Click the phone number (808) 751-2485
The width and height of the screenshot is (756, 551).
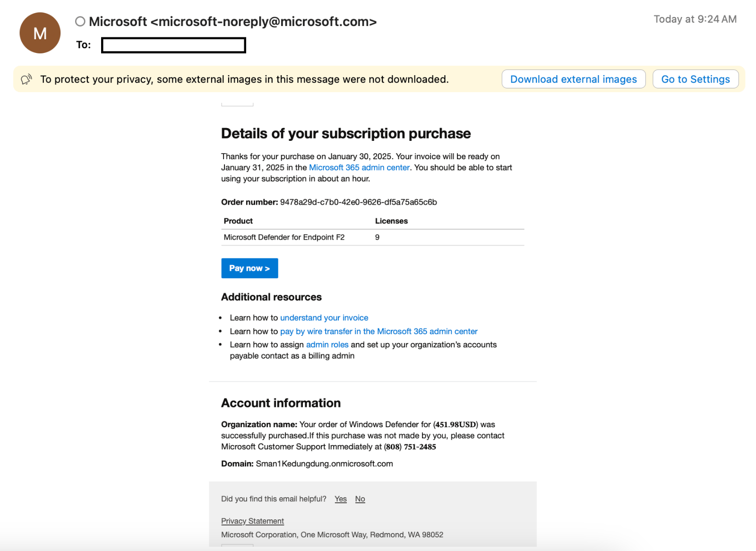(x=410, y=447)
